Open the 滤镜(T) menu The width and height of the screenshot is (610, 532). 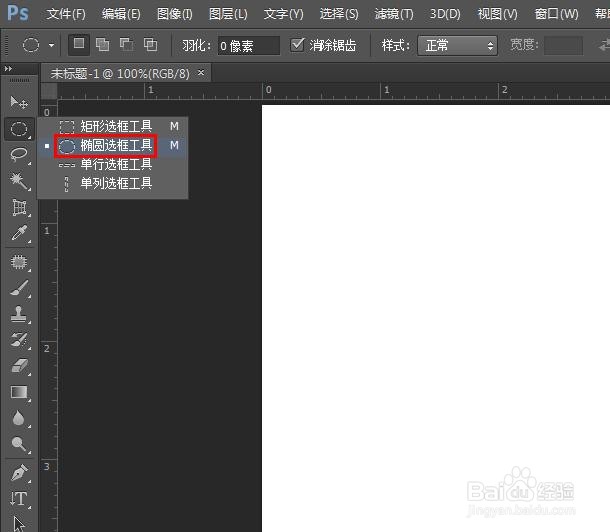coord(394,14)
